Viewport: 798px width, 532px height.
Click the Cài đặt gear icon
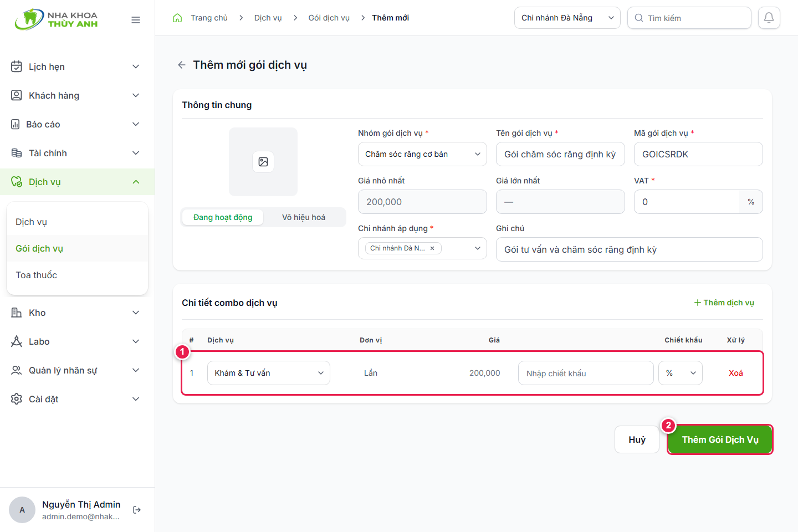click(x=17, y=399)
